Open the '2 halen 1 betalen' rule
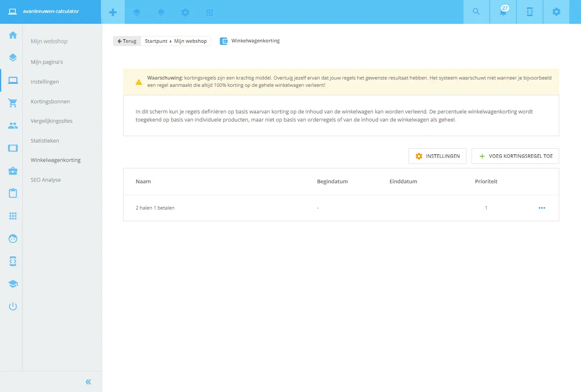Screen dimensions: 581x392 pos(155,208)
